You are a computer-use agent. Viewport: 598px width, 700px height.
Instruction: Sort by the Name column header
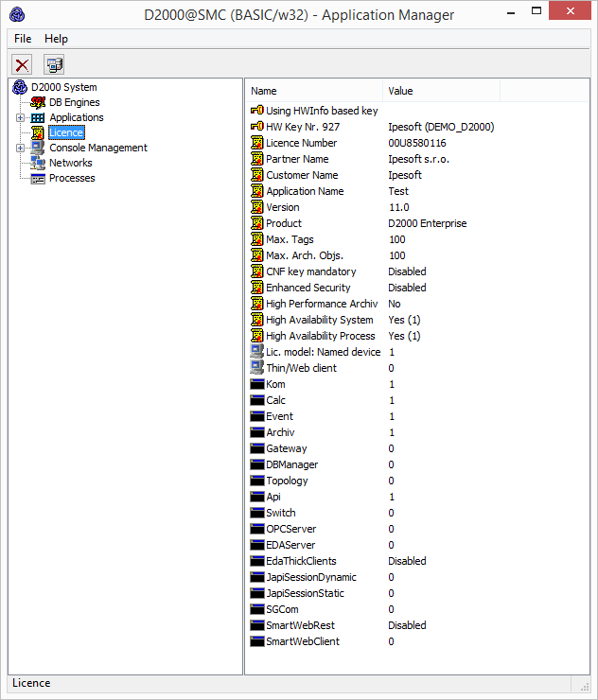tap(314, 91)
